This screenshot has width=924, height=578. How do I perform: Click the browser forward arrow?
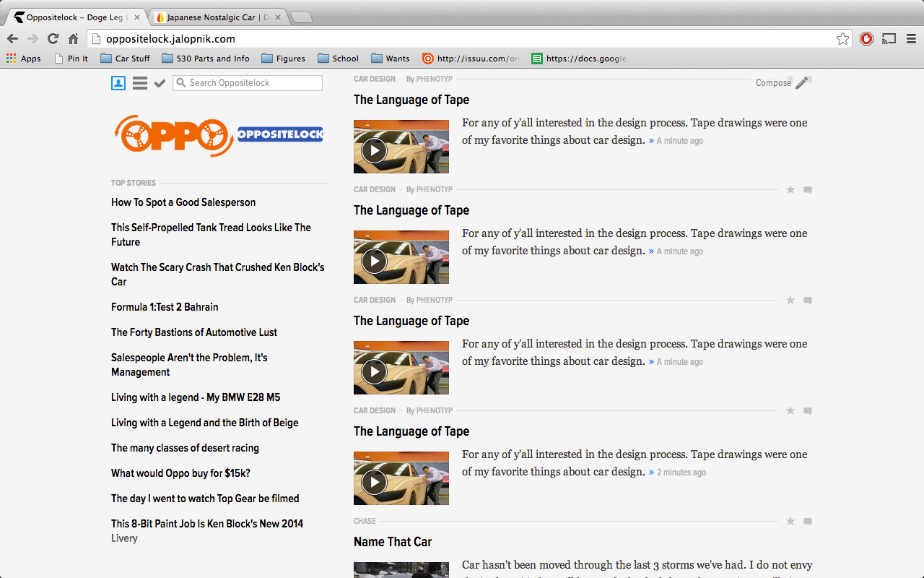(x=32, y=39)
